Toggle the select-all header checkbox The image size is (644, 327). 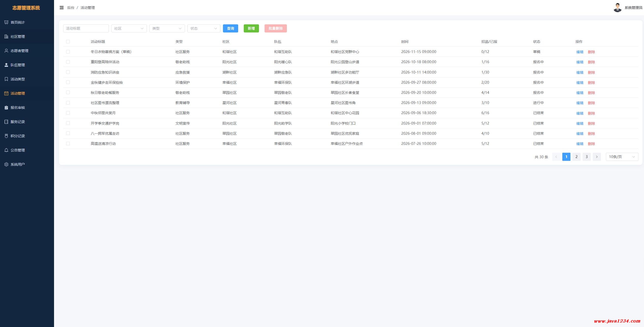(68, 42)
